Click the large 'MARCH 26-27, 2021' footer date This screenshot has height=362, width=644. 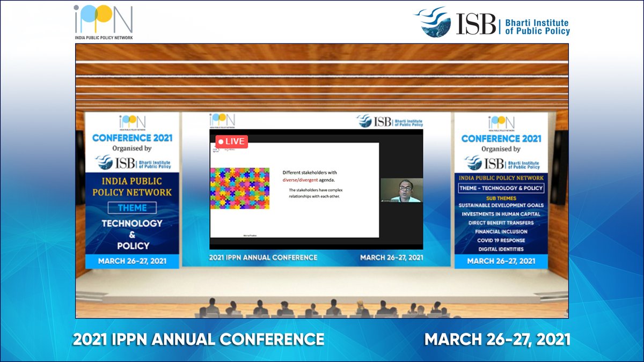497,339
